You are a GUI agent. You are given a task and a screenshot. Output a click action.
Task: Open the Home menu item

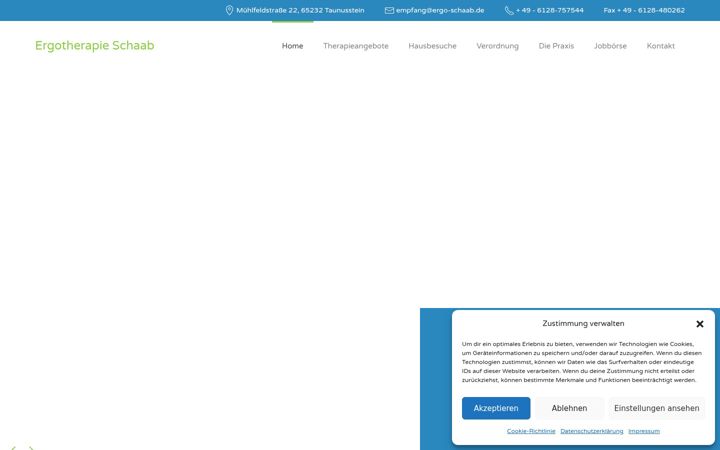click(x=292, y=46)
